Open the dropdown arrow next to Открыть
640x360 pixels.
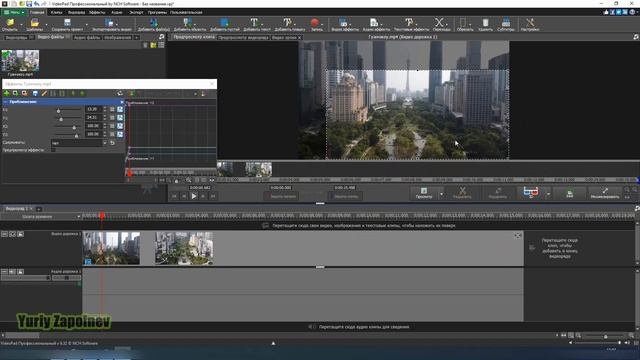[x=22, y=24]
